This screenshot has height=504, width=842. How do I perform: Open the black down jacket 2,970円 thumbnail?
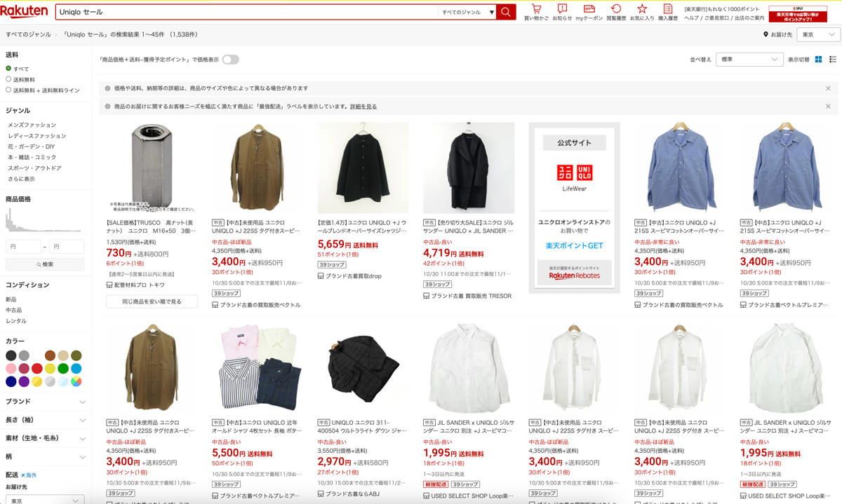[363, 369]
